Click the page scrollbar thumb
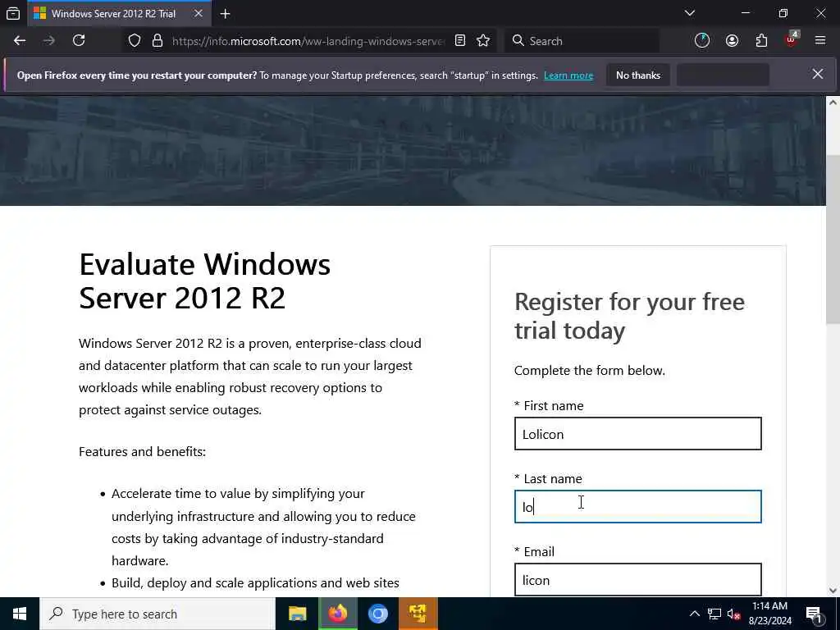Screen dimensions: 840x630 click(833, 239)
